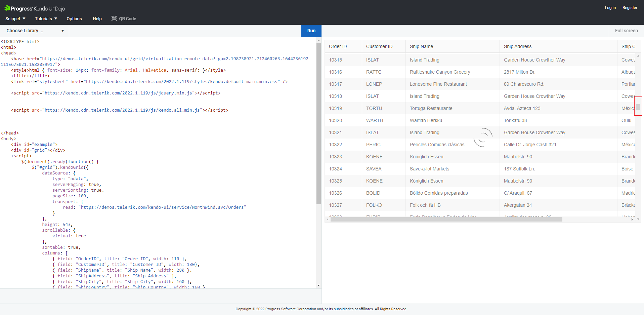Open the Choose Library dropdown
The width and height of the screenshot is (644, 315).
[x=35, y=31]
